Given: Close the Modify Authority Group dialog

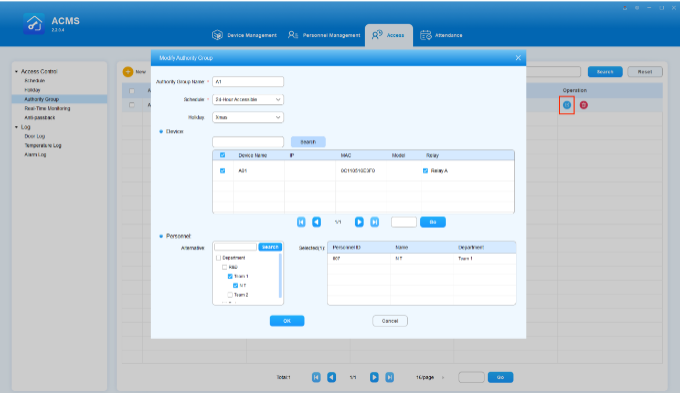Looking at the screenshot, I should coord(518,58).
